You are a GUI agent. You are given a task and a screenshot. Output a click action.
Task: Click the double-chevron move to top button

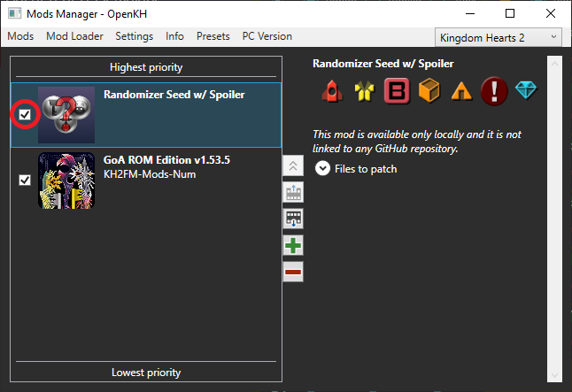(x=293, y=166)
